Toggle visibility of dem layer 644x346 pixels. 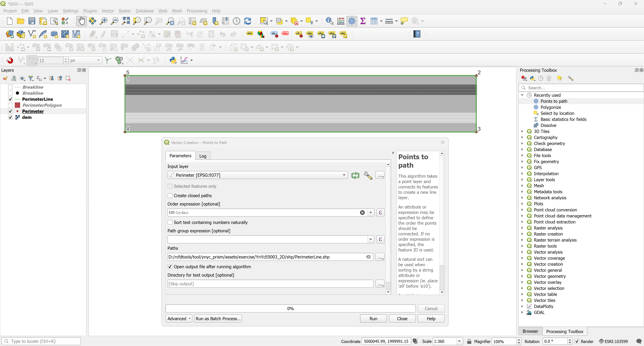[x=10, y=117]
